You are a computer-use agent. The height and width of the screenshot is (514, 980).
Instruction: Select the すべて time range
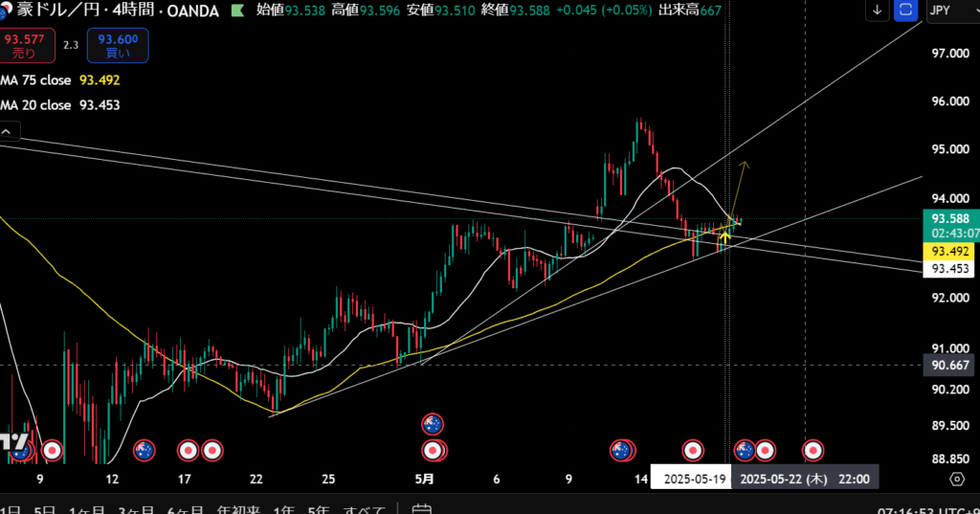(x=364, y=509)
